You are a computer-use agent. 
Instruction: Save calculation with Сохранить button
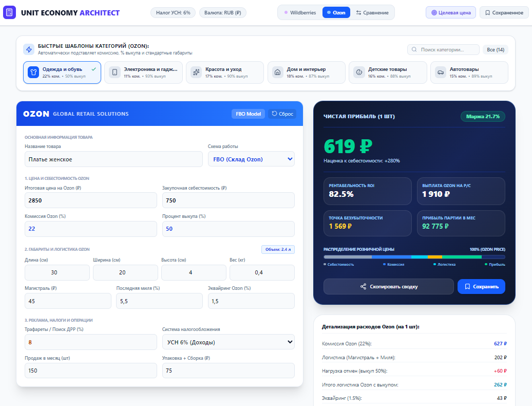tap(481, 286)
